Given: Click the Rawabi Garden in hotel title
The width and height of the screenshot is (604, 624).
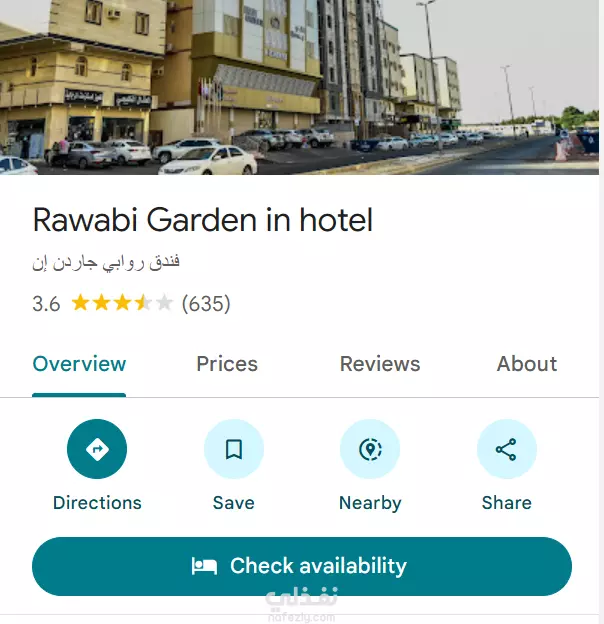Looking at the screenshot, I should click(203, 220).
